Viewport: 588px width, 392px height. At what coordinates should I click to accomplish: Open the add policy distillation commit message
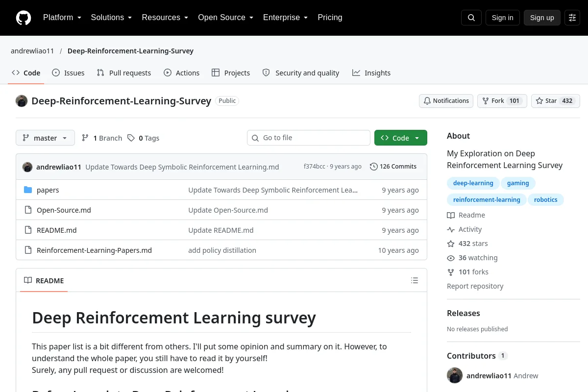click(x=222, y=250)
